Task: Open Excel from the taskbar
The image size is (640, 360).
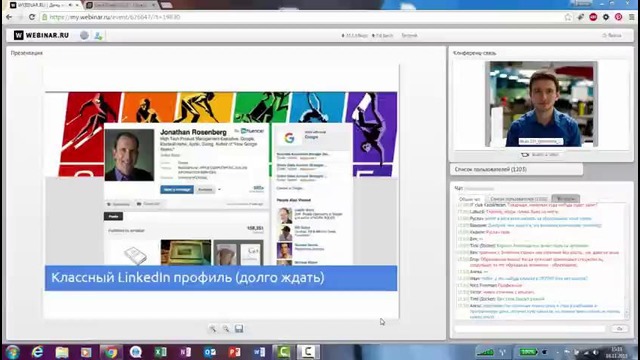Action: click(x=160, y=352)
